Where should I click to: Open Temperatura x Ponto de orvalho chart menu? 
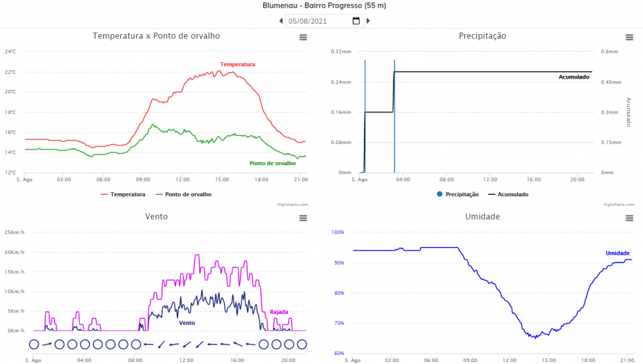tap(303, 37)
